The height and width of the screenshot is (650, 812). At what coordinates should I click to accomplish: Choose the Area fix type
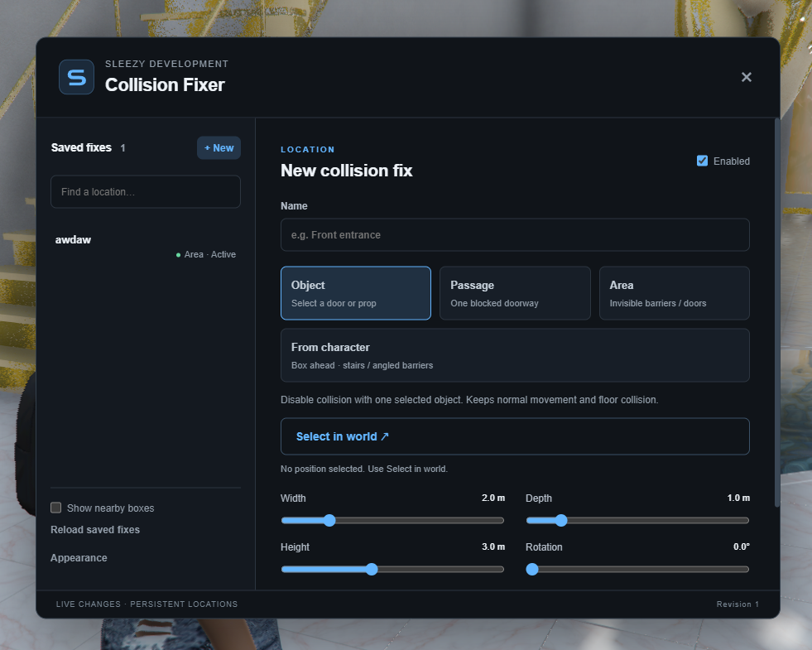point(675,293)
